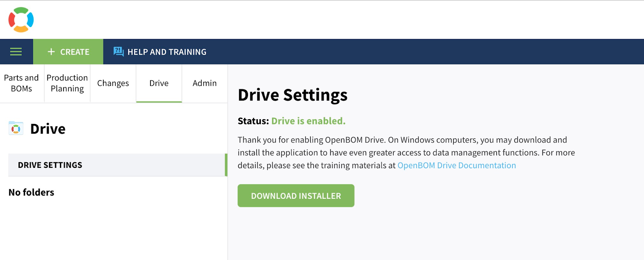Open the hamburger navigation menu

(x=16, y=52)
